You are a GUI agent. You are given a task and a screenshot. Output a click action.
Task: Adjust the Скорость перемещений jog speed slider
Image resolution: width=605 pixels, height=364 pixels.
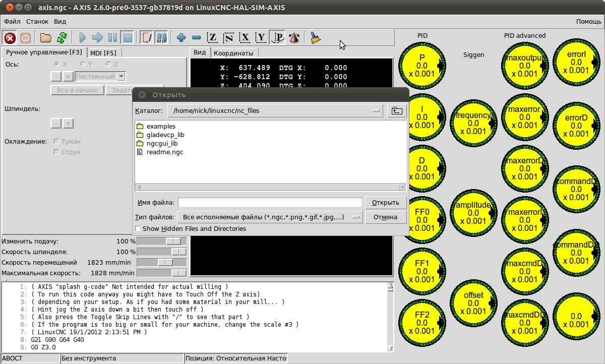point(162,263)
